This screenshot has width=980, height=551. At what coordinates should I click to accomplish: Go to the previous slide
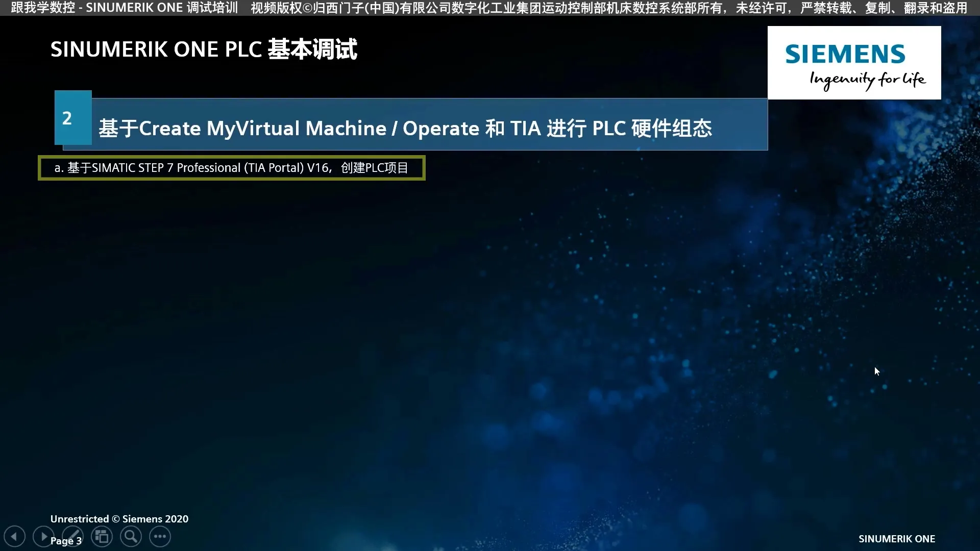point(14,537)
